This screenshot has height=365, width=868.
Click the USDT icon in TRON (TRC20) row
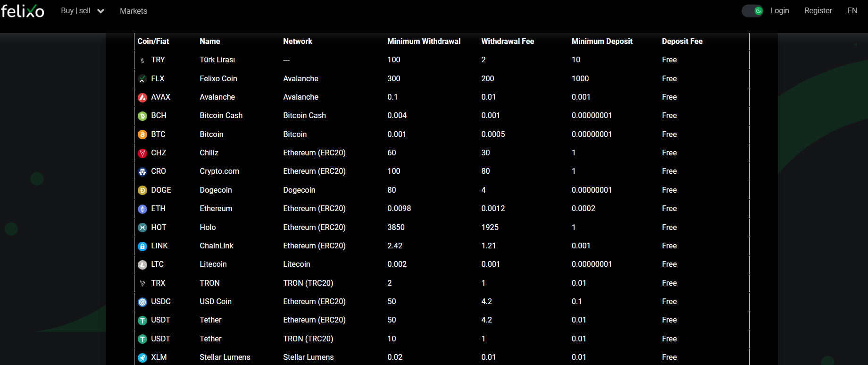pos(142,339)
